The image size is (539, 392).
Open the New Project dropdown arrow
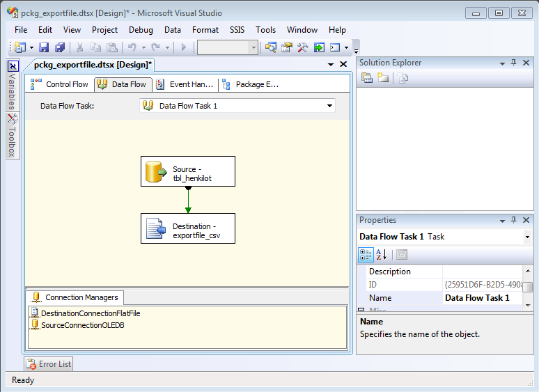point(31,47)
